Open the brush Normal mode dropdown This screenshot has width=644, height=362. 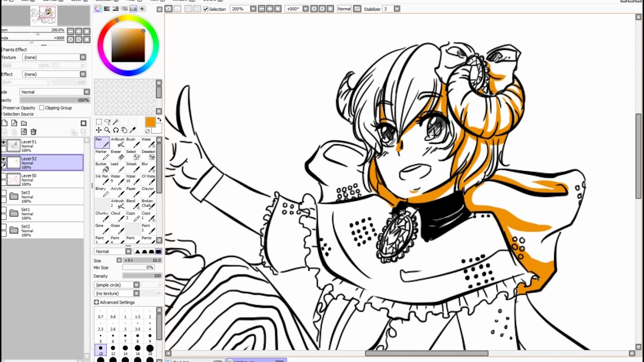(128, 251)
